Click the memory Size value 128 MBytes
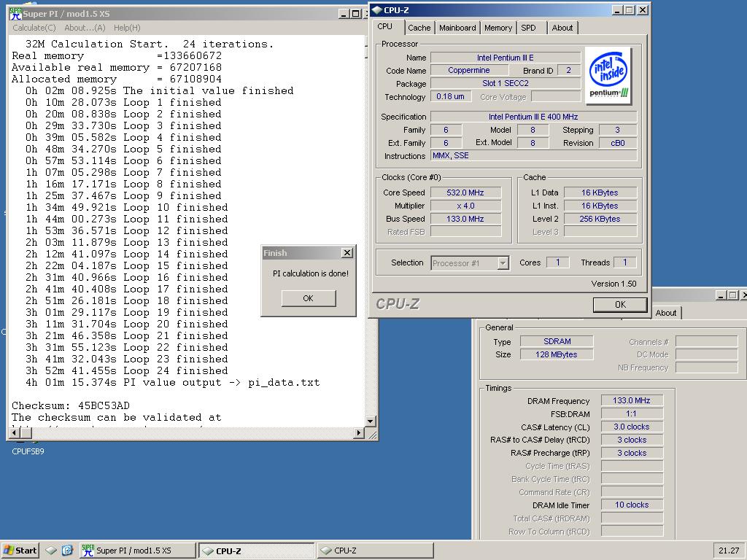The height and width of the screenshot is (560, 747). click(557, 354)
